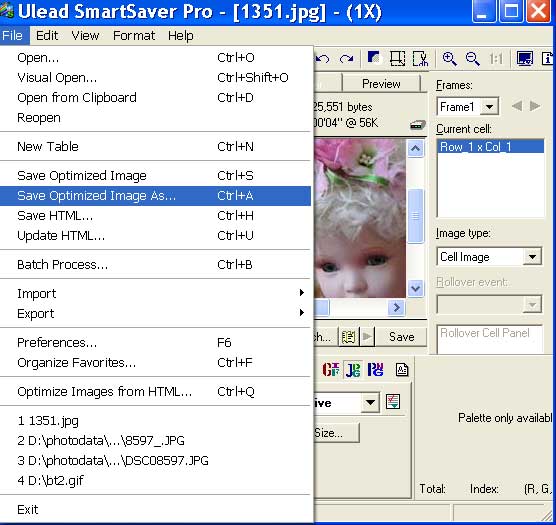The width and height of the screenshot is (556, 525).
Task: Select New Table menu entry
Action: tap(155, 146)
